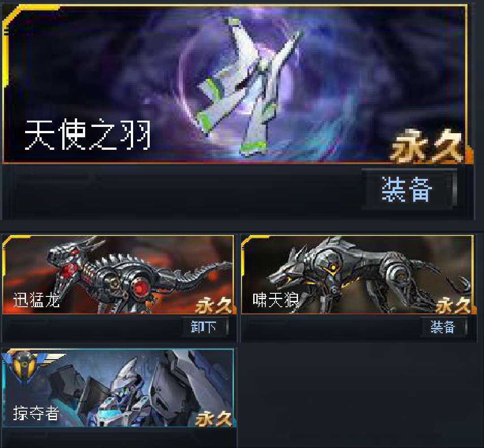Image resolution: width=484 pixels, height=448 pixels.
Task: Click the 永久 badge on 天使之羽 card
Action: [x=428, y=147]
